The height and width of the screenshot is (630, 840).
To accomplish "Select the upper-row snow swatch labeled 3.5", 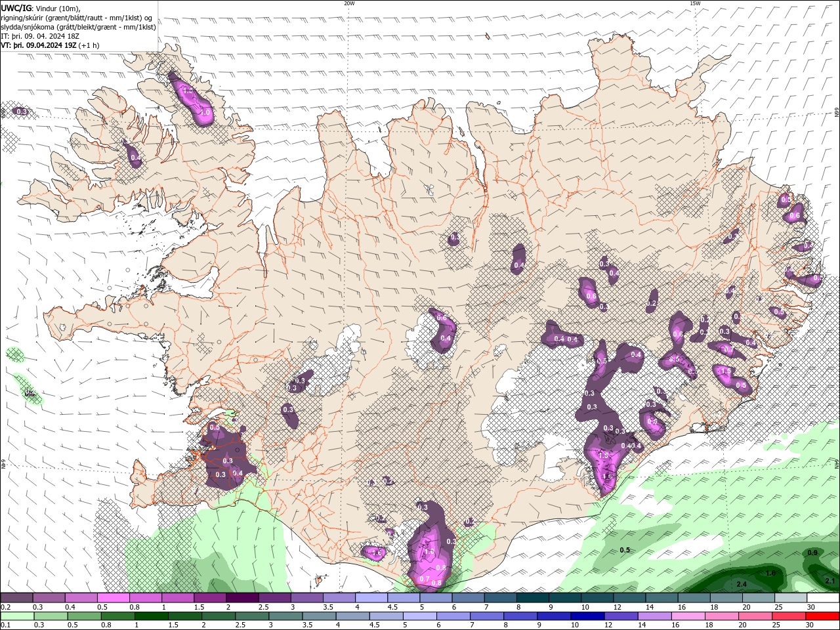I will point(339,598).
